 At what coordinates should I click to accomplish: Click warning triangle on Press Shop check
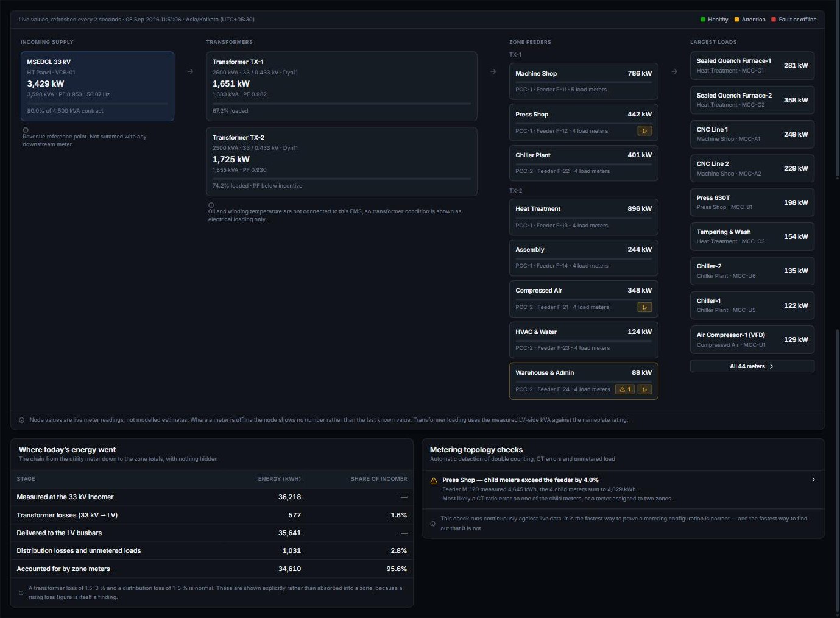click(434, 480)
